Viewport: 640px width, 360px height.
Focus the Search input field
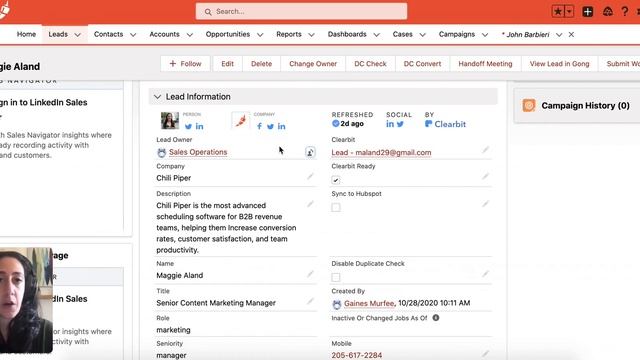tap(301, 11)
